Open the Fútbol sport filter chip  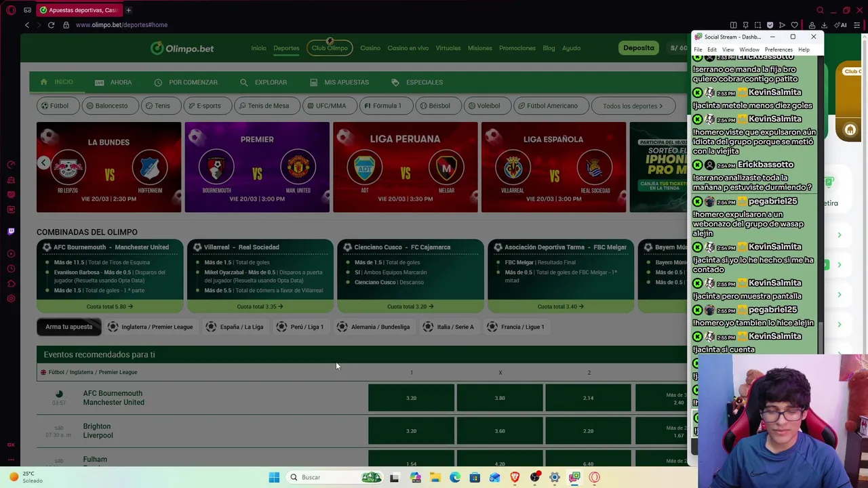(55, 106)
